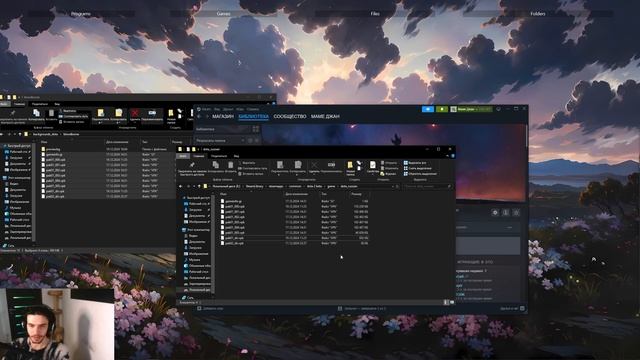Open the СООБЩЕСТВО tab in Steam
This screenshot has width=640, height=360.
290,116
